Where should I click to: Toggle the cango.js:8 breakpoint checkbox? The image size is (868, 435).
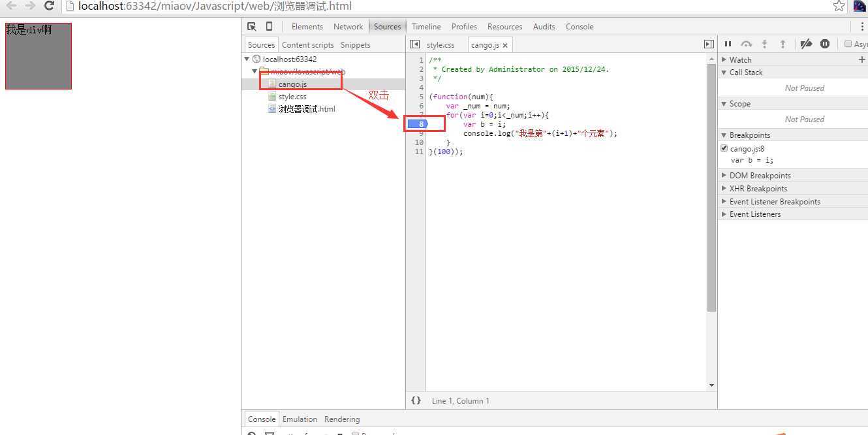(x=724, y=148)
